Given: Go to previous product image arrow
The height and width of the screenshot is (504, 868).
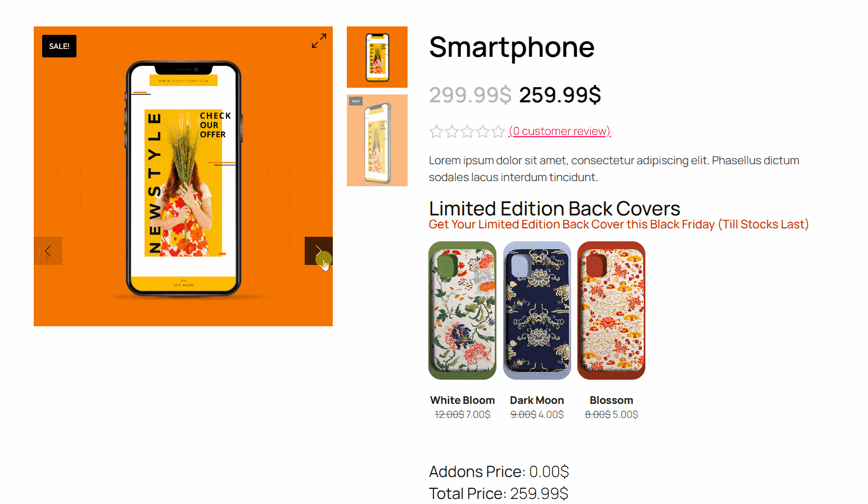Looking at the screenshot, I should (x=48, y=251).
